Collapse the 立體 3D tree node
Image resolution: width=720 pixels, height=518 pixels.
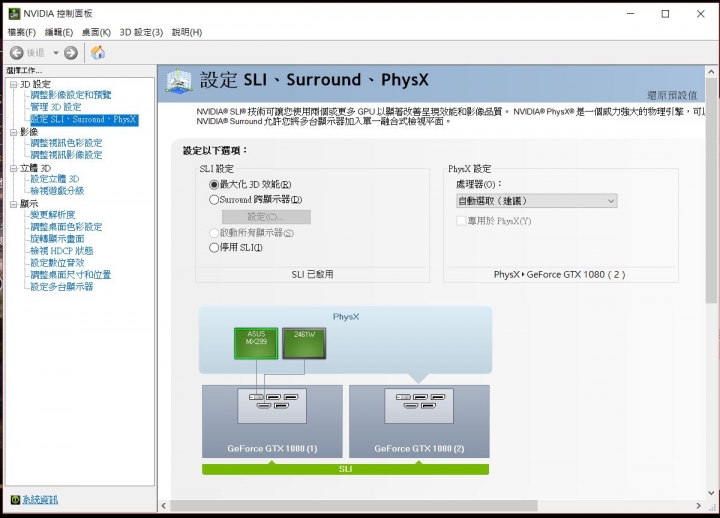[x=13, y=168]
